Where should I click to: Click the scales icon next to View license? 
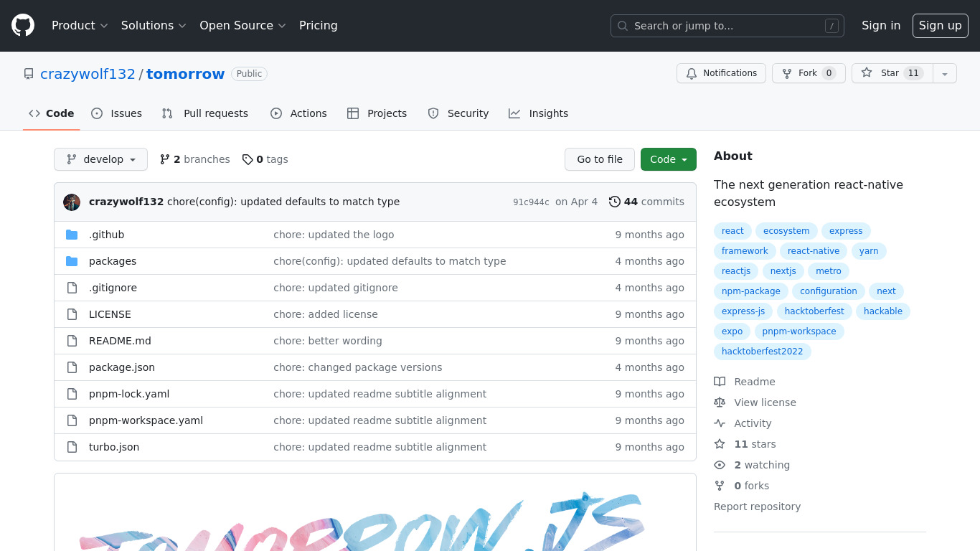tap(720, 402)
